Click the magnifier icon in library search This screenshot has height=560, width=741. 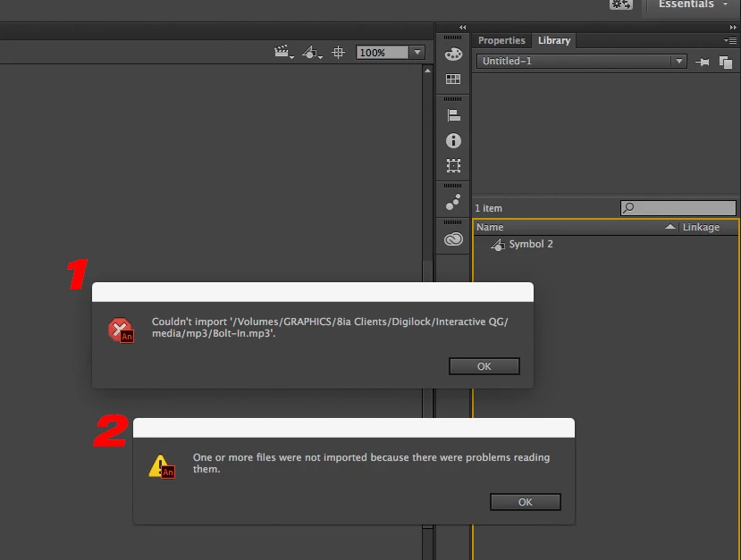(x=628, y=208)
